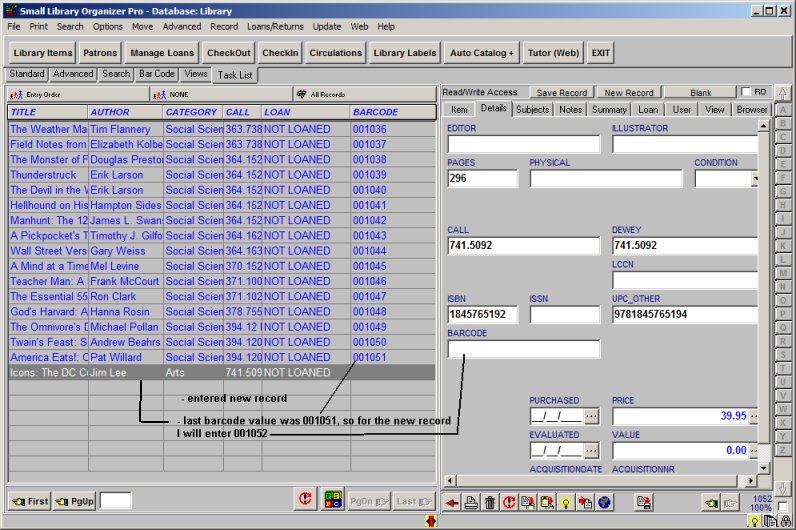Open the Update menu
Image resolution: width=796 pixels, height=530 pixels.
[x=326, y=26]
